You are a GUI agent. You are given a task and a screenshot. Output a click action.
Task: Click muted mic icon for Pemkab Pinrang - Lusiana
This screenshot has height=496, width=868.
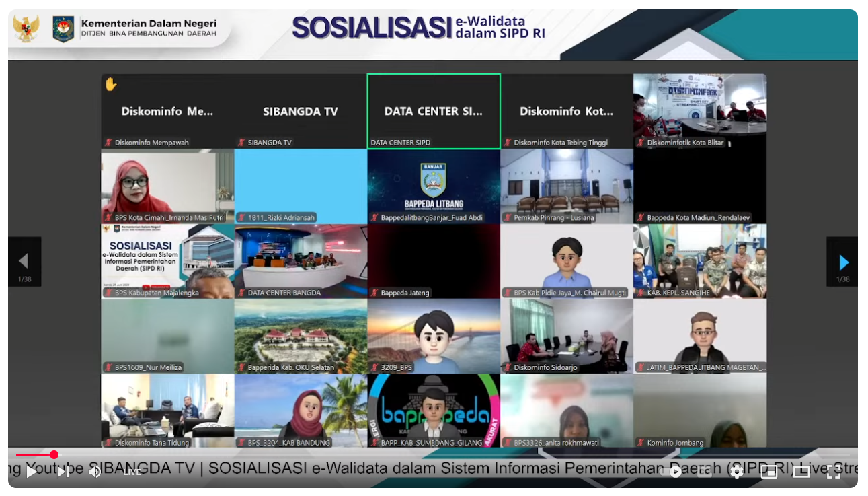[508, 218]
